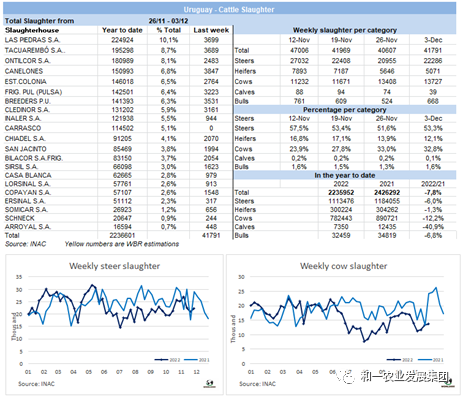Click the 'INALER S.A.' cell
463x397 pixels.
(23, 118)
